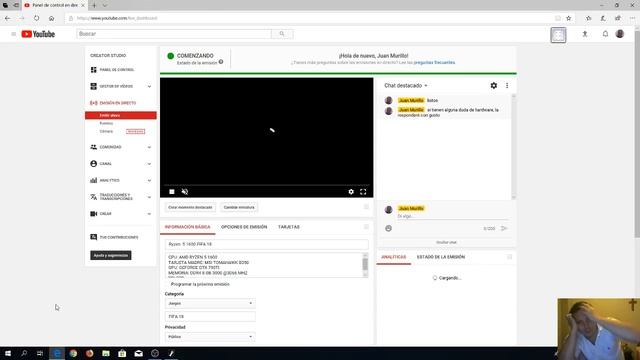
Task: Switch the preview player to fullscreen
Action: click(363, 191)
